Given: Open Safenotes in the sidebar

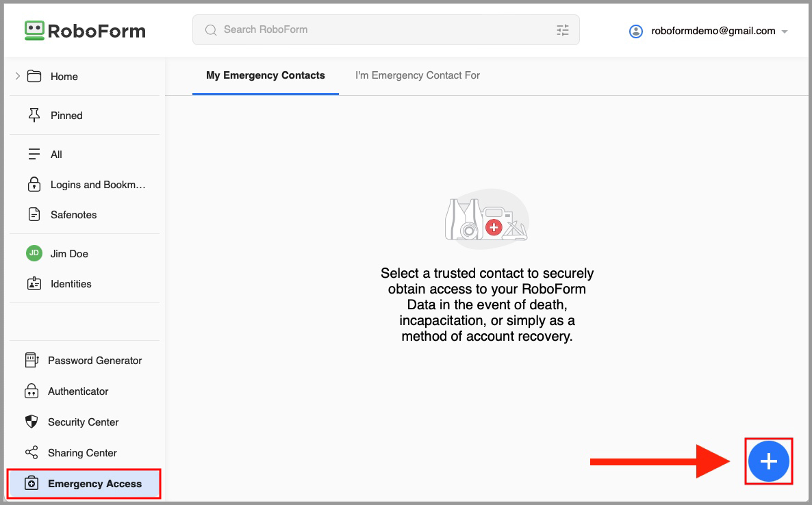Looking at the screenshot, I should click(73, 215).
